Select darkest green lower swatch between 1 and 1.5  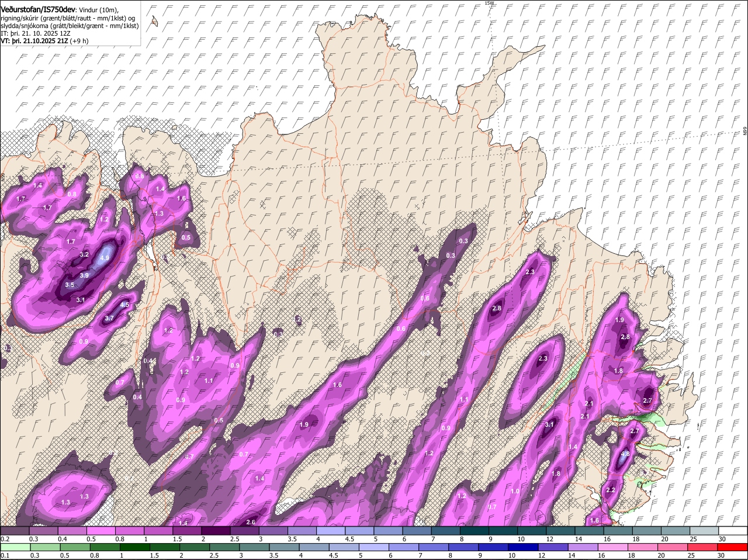point(135,547)
